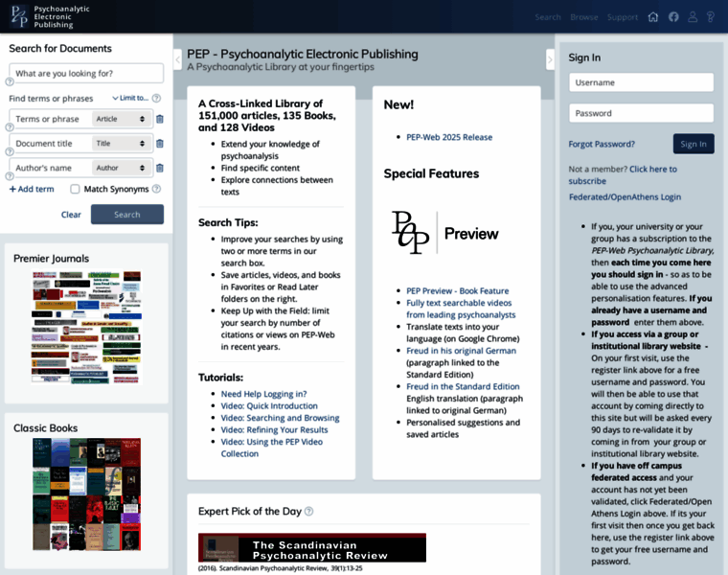Collapse the right sign-in panel arrow
Screen dimensions: 728x575
[550, 59]
